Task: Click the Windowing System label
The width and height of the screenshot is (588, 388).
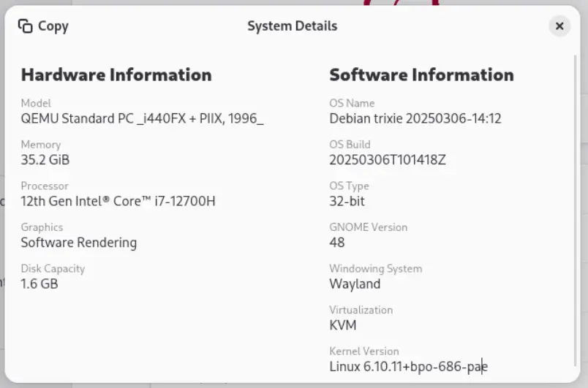Action: 376,268
